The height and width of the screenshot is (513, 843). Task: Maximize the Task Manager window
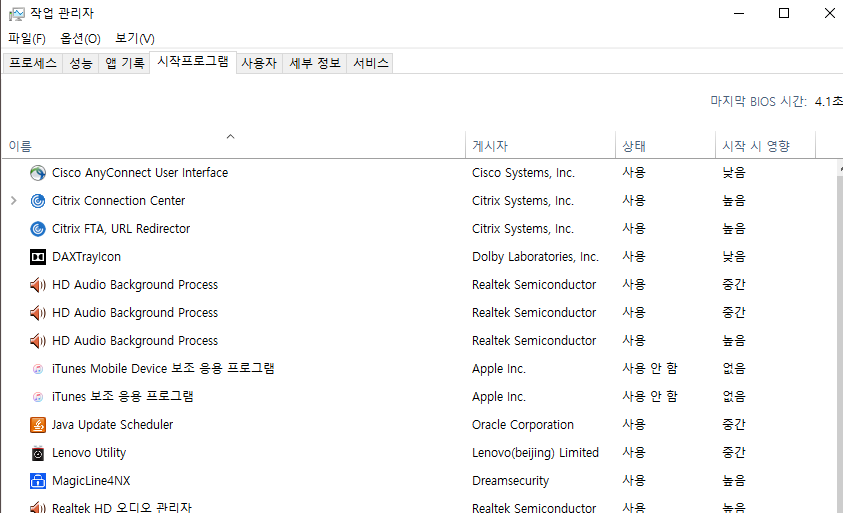click(784, 13)
